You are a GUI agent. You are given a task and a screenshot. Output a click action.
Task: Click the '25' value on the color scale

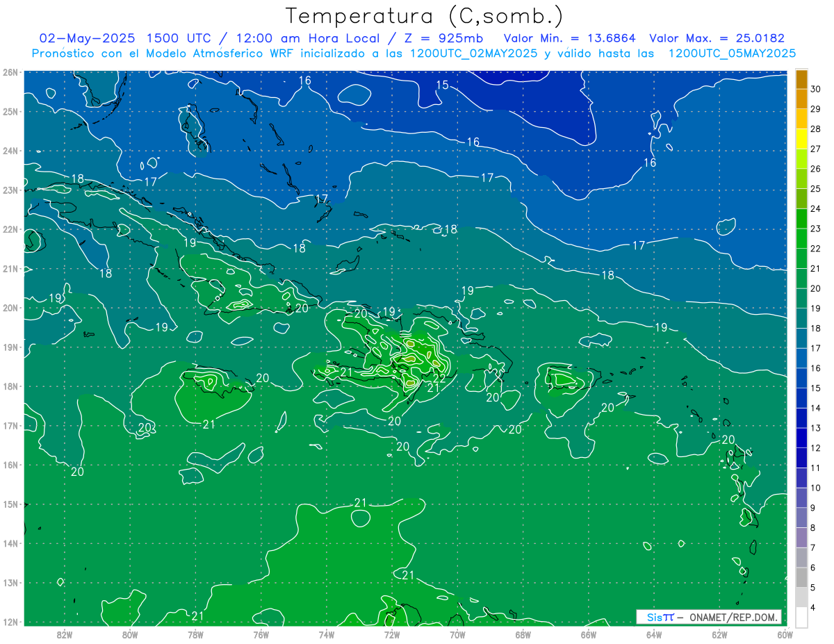815,189
